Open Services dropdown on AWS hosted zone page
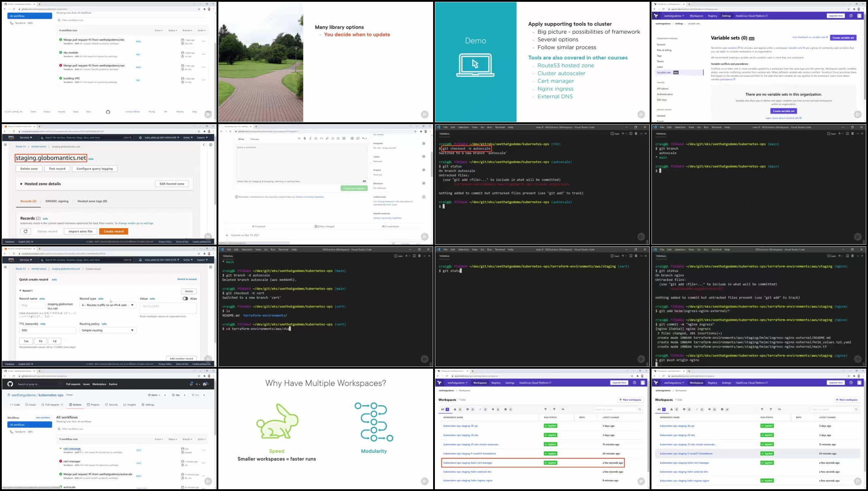This screenshot has width=868, height=491. [26, 138]
